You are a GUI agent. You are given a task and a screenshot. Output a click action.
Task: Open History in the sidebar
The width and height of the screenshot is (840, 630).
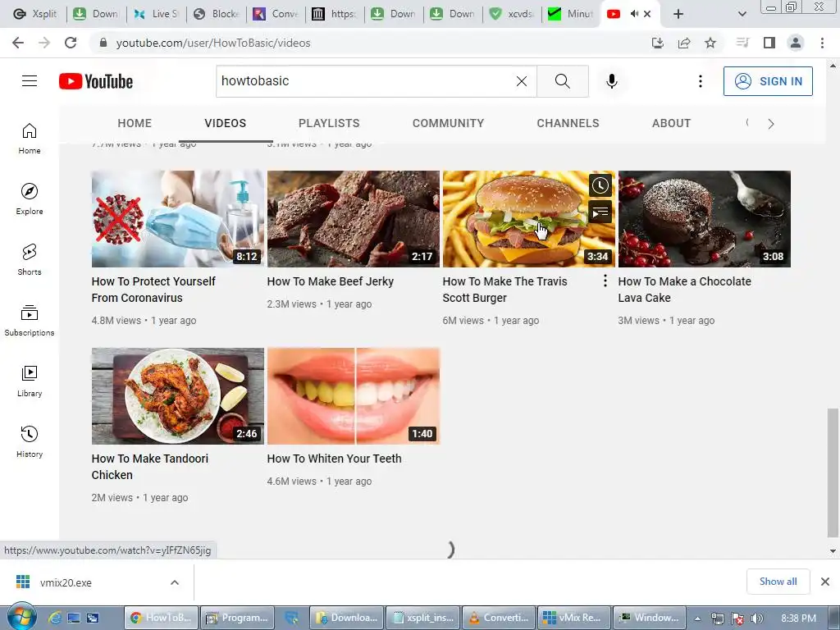pos(30,441)
